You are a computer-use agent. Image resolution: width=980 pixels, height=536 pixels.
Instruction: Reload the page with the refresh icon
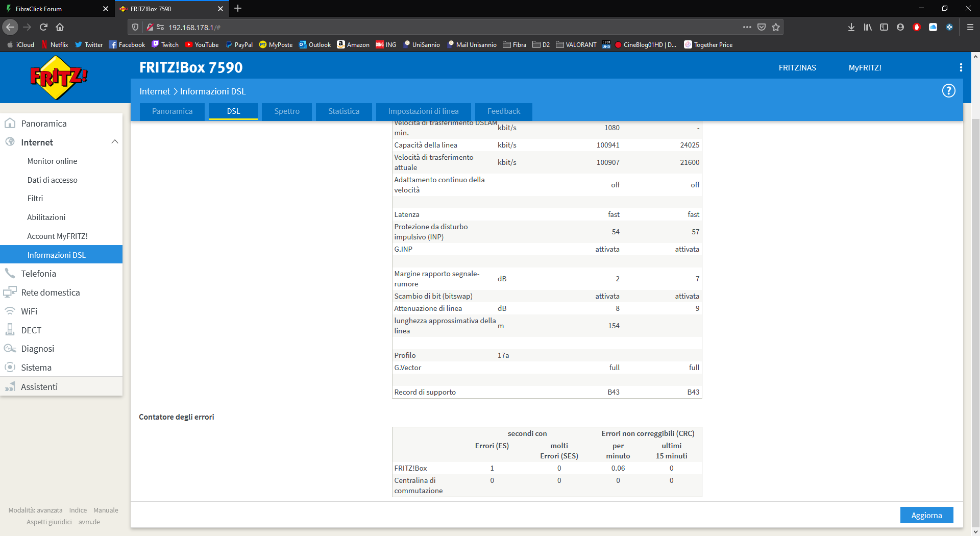(x=43, y=27)
